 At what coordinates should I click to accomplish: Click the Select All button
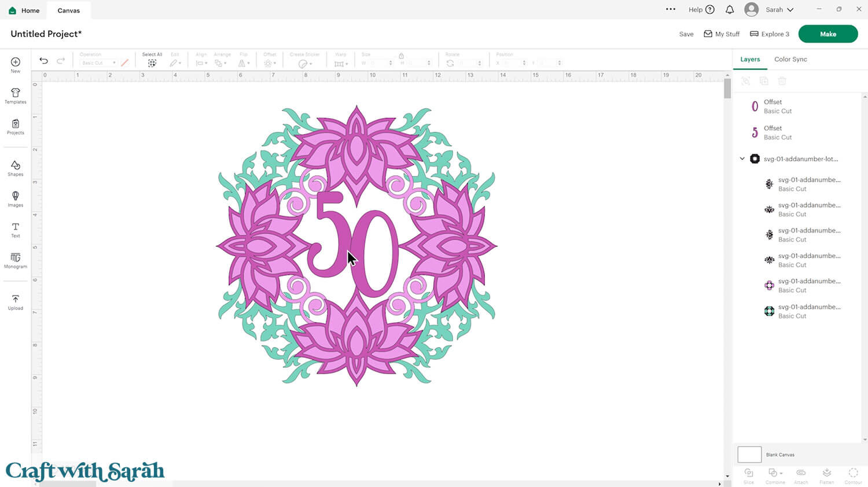click(152, 60)
